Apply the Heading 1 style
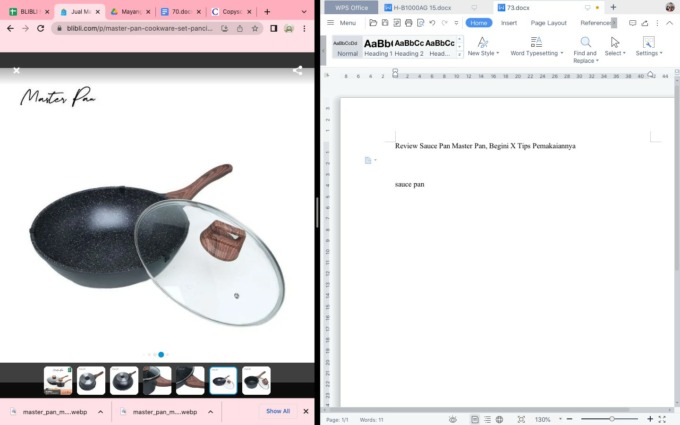 click(x=378, y=47)
